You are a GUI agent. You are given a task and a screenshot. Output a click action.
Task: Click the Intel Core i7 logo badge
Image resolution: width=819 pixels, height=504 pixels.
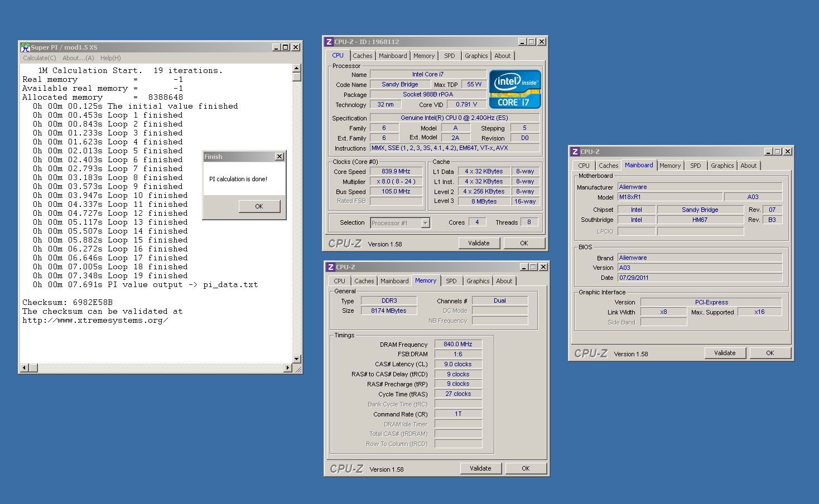(x=515, y=89)
